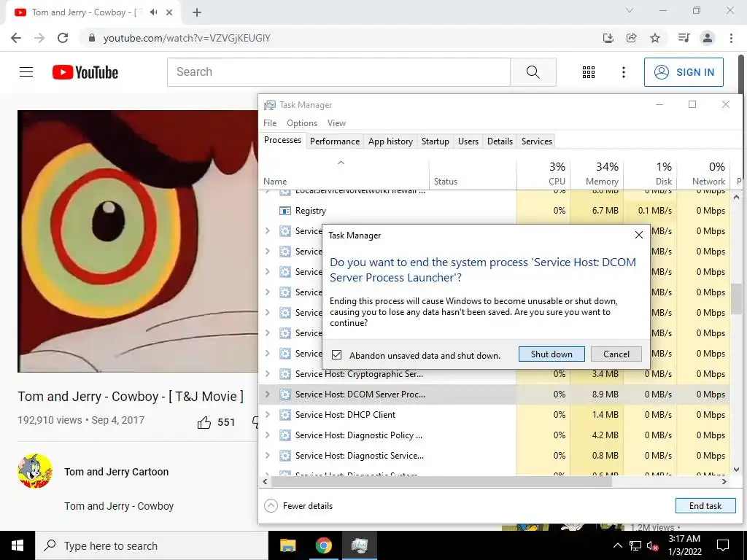The width and height of the screenshot is (747, 560).
Task: Sort by Disk column header
Action: [x=650, y=174]
